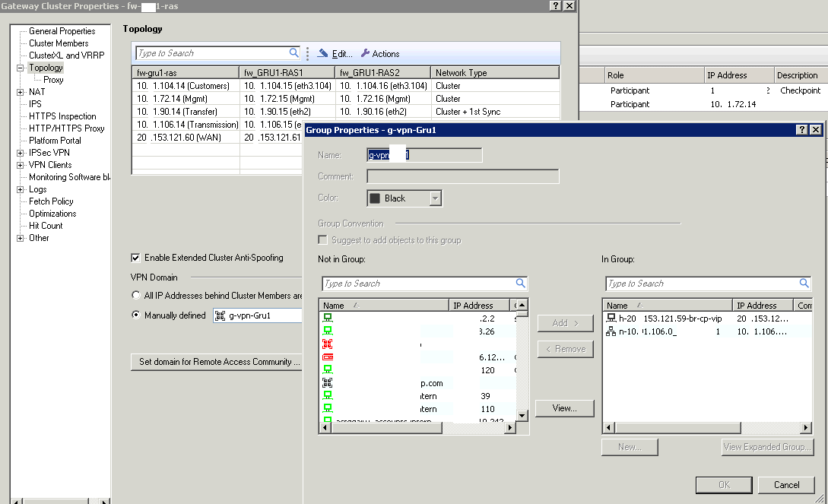Open Optimizations page
Screen dimensions: 828x504
tap(52, 213)
